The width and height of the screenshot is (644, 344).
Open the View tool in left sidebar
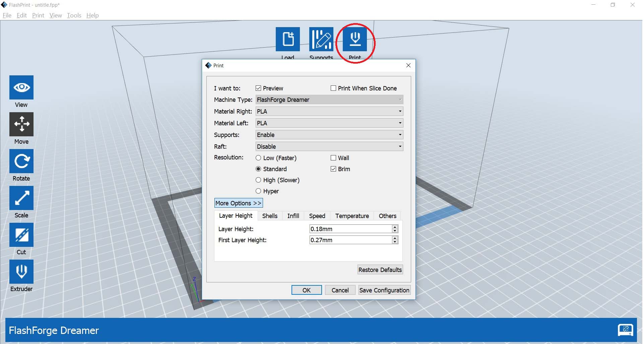tap(21, 87)
